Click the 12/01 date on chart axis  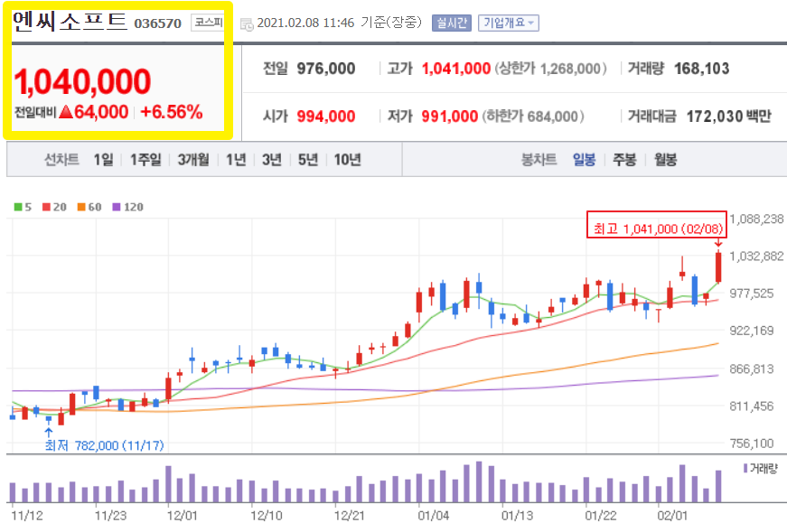point(182,516)
